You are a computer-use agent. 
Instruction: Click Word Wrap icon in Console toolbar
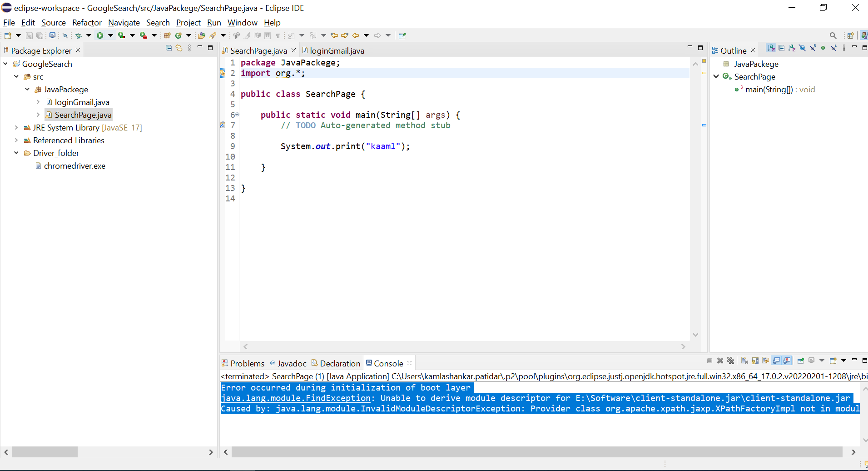[x=766, y=361]
